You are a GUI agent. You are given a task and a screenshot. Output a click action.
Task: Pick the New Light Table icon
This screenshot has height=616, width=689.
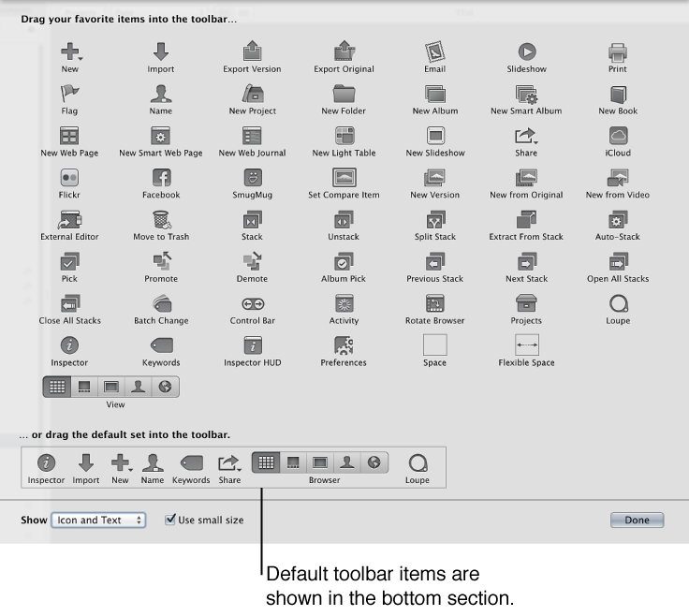[x=344, y=136]
